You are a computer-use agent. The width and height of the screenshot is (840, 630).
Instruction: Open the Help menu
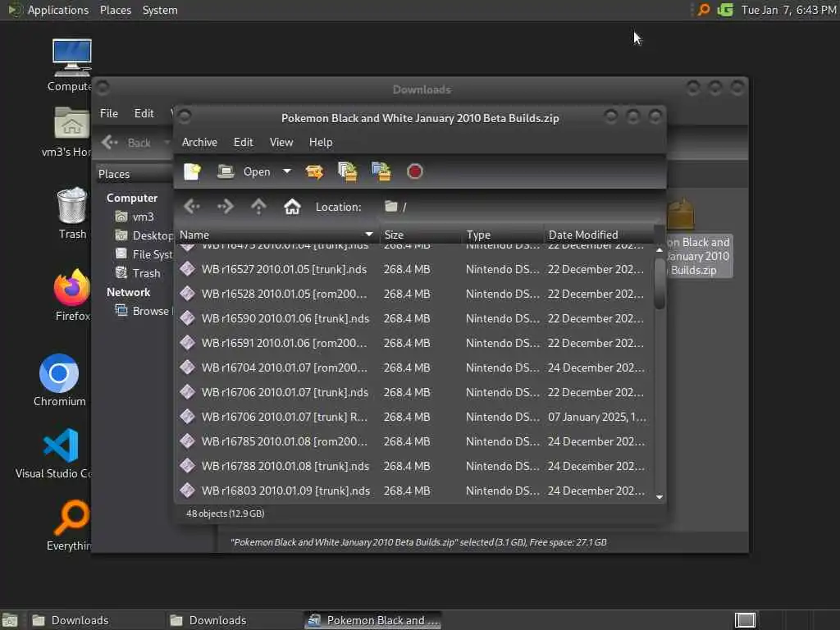click(x=321, y=142)
